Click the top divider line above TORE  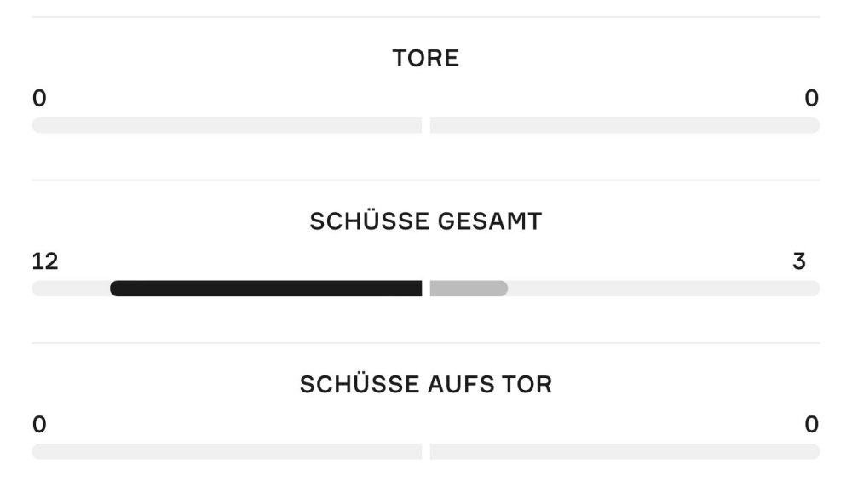point(426,17)
